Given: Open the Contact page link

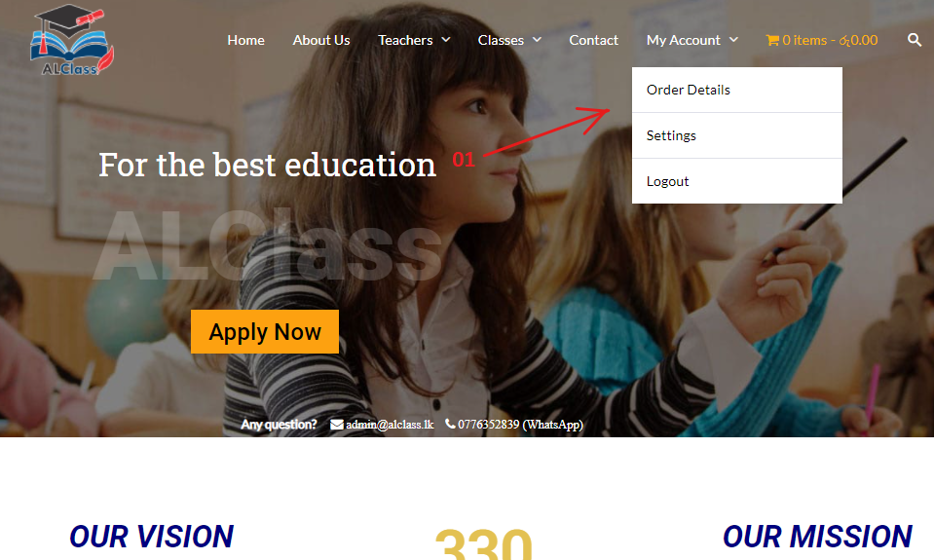Looking at the screenshot, I should click(x=593, y=41).
